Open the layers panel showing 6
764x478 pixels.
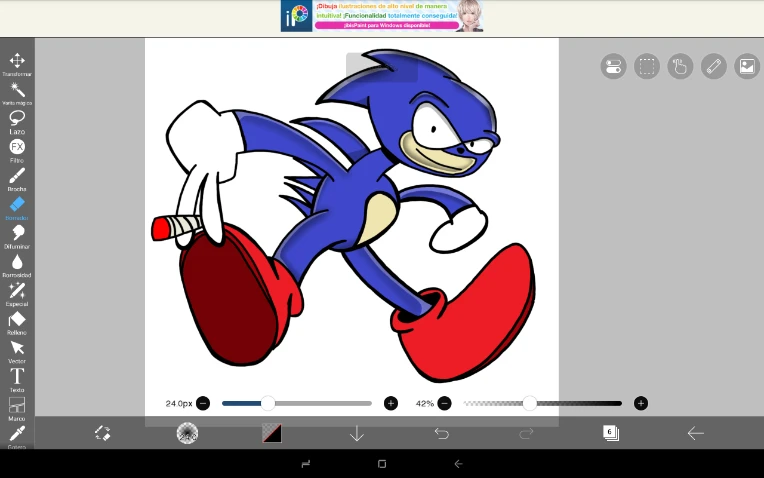tap(611, 433)
